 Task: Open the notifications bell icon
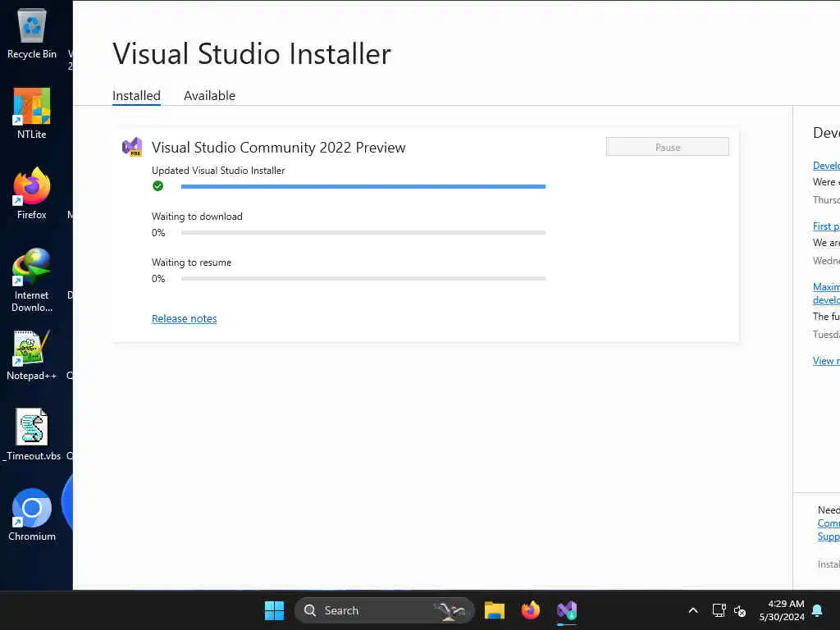[818, 610]
